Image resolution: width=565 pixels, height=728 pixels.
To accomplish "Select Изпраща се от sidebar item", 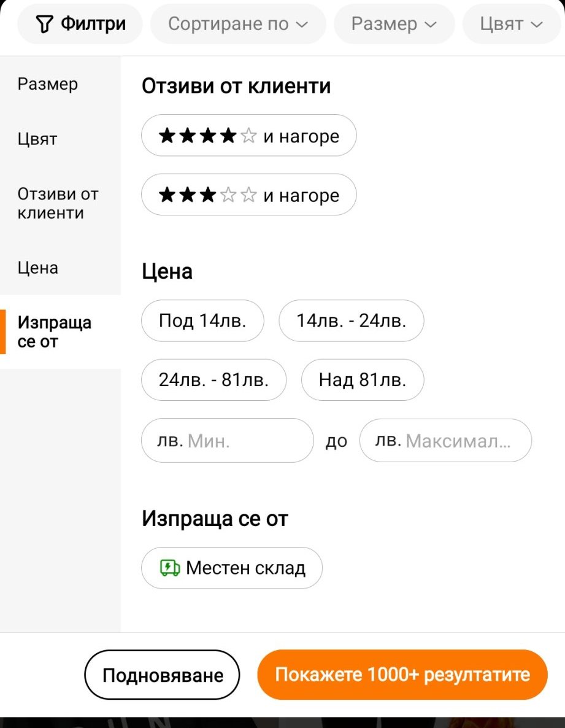I will pyautogui.click(x=55, y=332).
